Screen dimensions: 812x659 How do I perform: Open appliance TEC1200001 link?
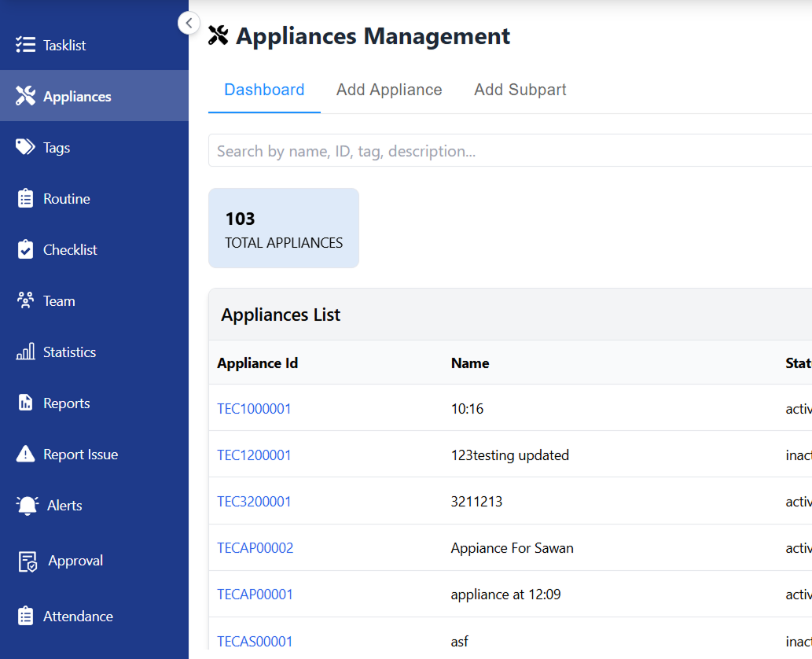click(254, 455)
